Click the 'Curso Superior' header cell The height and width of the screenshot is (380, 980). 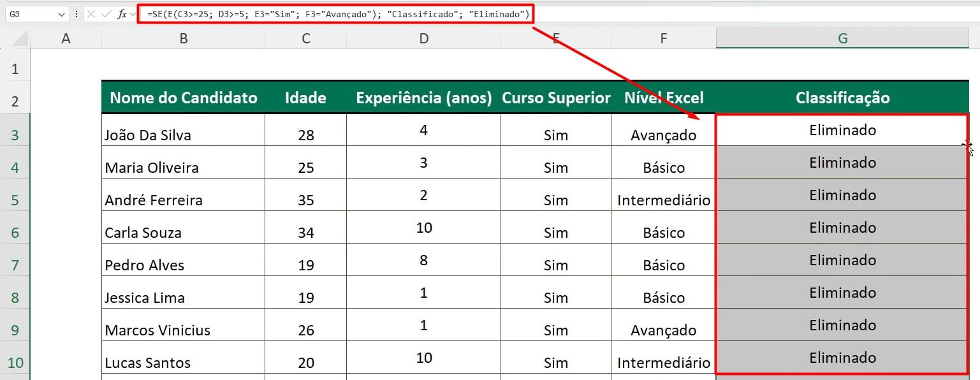(556, 98)
